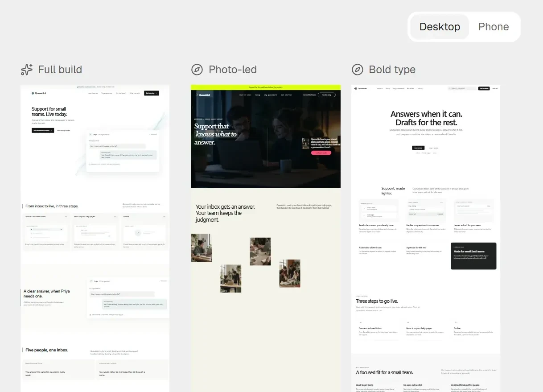Click "Point to your help pages." card in Full build

95,231
